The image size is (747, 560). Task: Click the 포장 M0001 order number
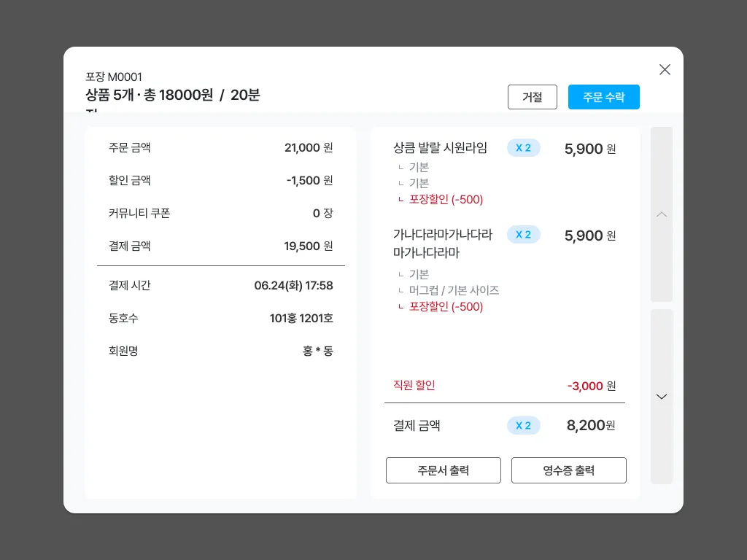(114, 77)
